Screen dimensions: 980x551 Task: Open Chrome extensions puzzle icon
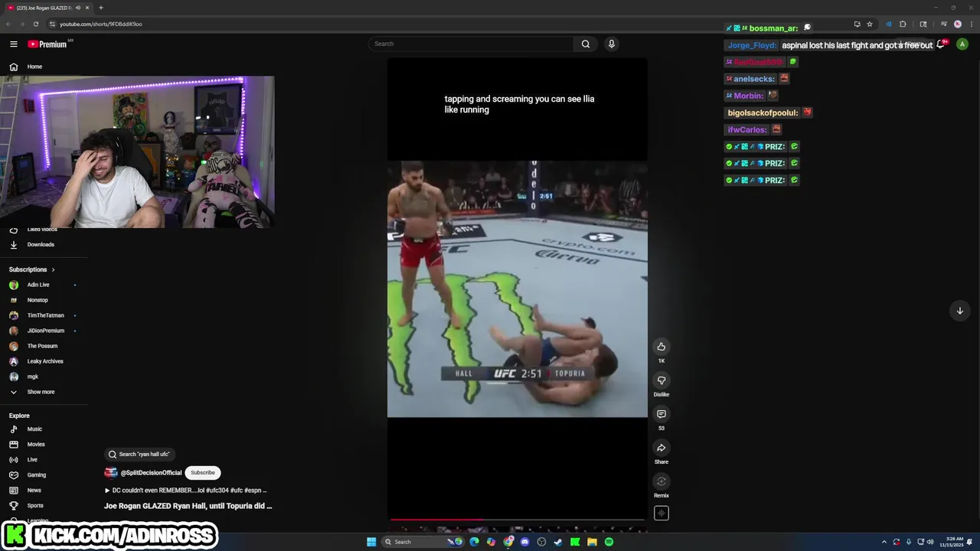pyautogui.click(x=903, y=24)
